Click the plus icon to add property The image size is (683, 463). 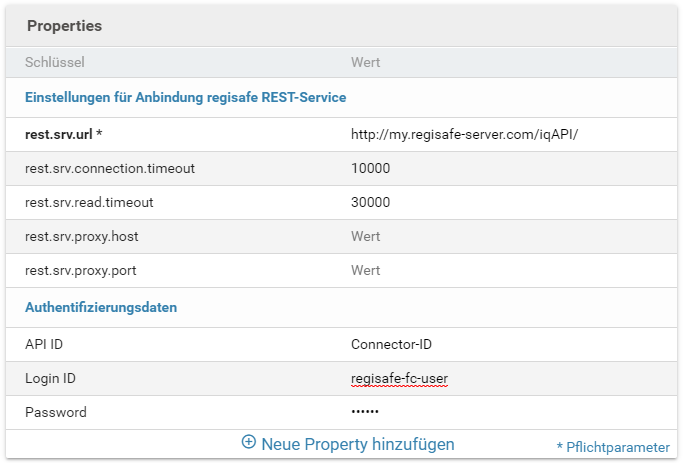tap(249, 443)
